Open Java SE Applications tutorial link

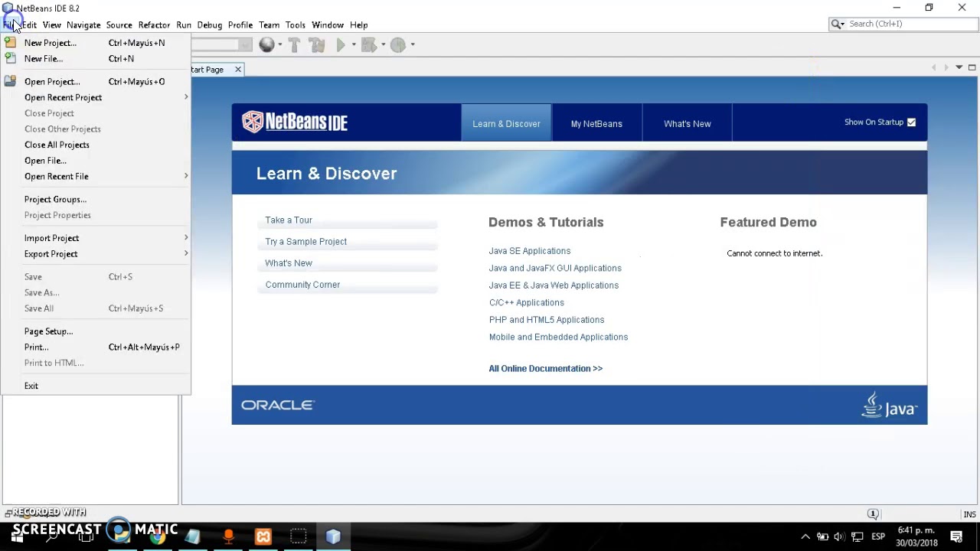click(530, 251)
